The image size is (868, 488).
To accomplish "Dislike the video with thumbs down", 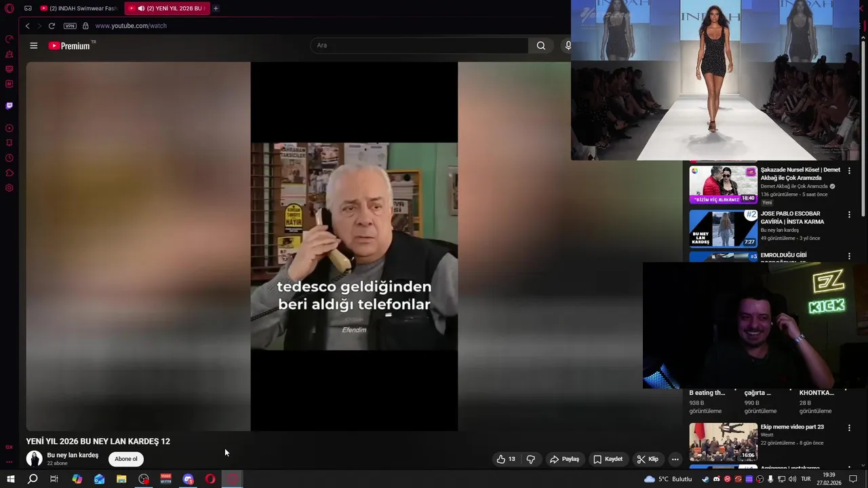I will tap(530, 459).
